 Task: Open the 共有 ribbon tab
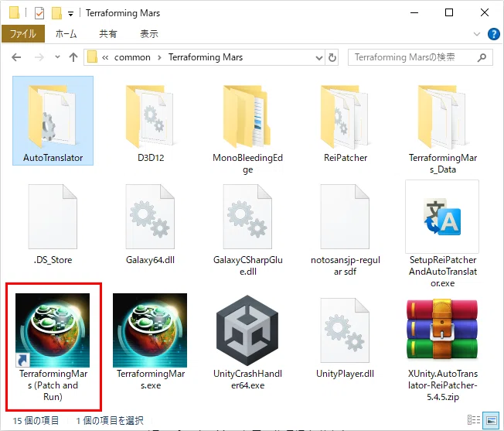[x=108, y=34]
